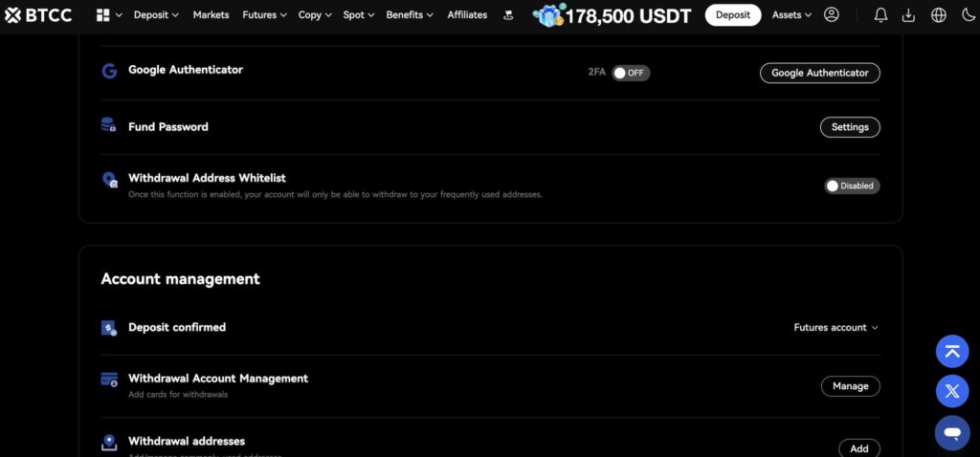This screenshot has width=980, height=457.
Task: Click the Deposit confirmed icon
Action: click(x=109, y=328)
